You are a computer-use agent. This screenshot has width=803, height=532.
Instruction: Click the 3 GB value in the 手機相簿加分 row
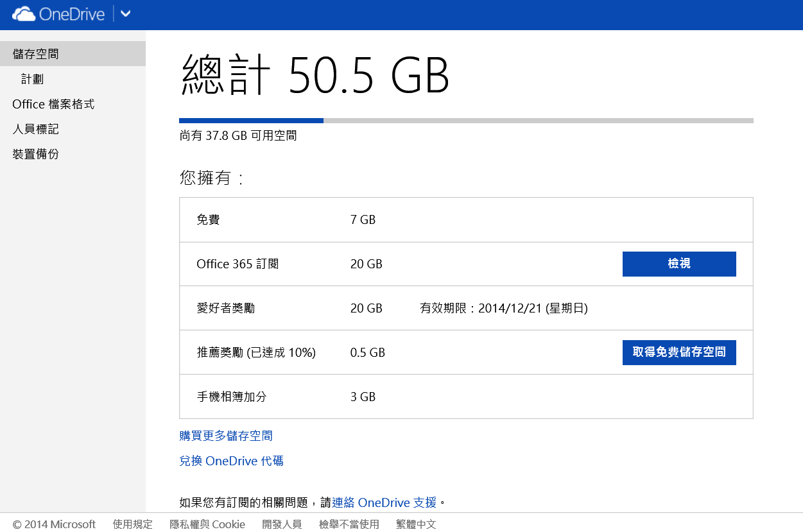point(363,397)
